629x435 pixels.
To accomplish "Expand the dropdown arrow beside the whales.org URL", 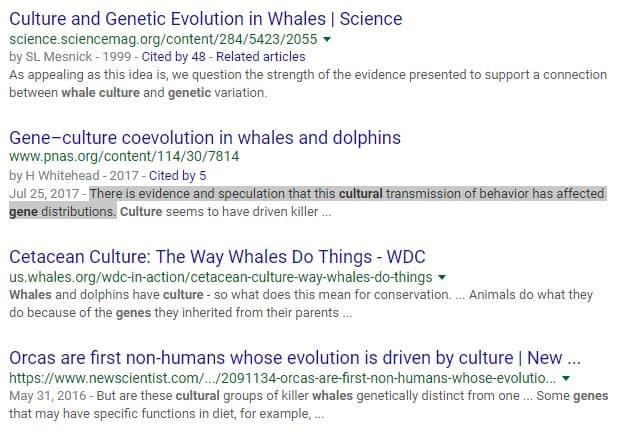I will point(442,276).
